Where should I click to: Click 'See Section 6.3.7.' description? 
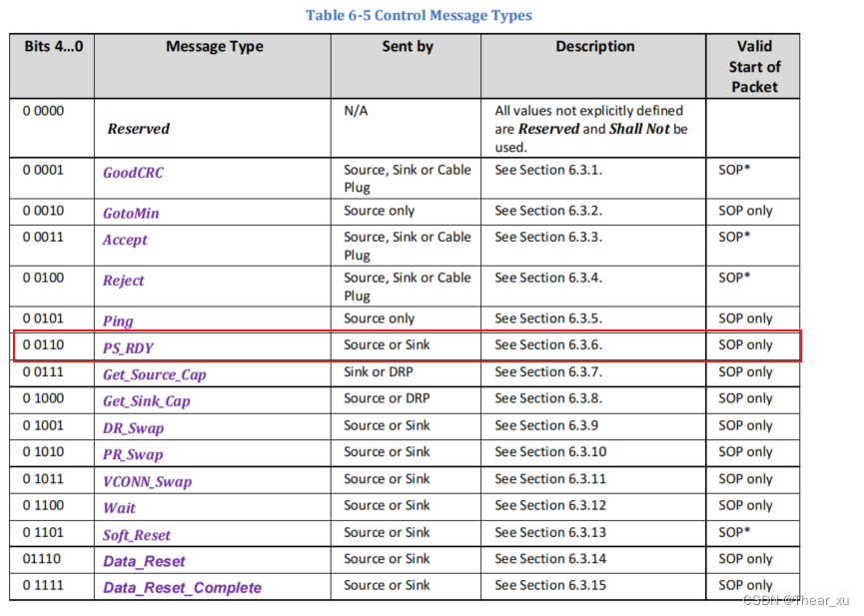point(548,372)
